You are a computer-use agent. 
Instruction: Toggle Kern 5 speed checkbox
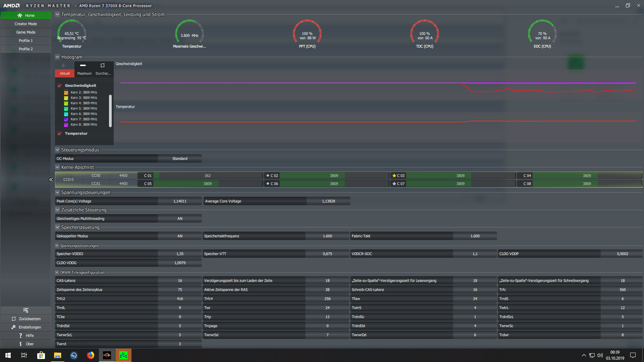tap(66, 109)
